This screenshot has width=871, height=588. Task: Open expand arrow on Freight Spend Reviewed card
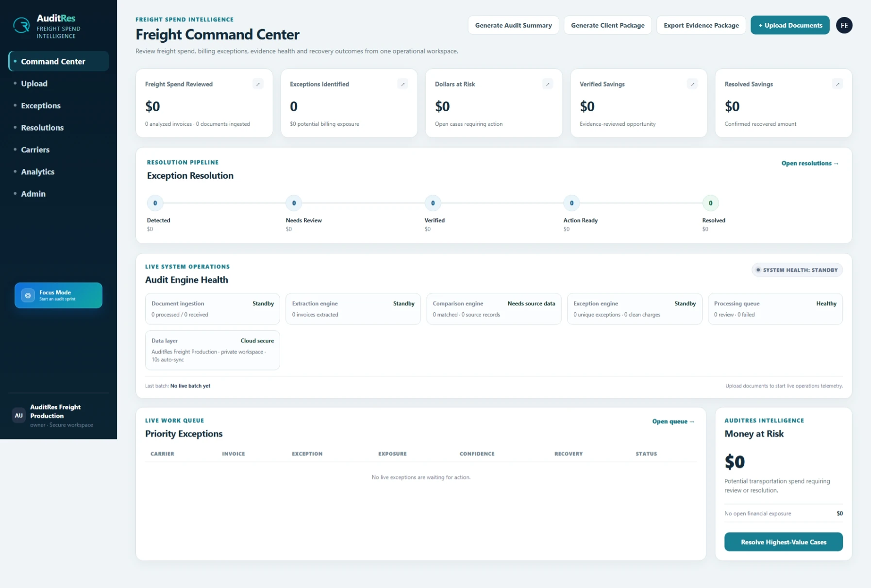tap(258, 84)
